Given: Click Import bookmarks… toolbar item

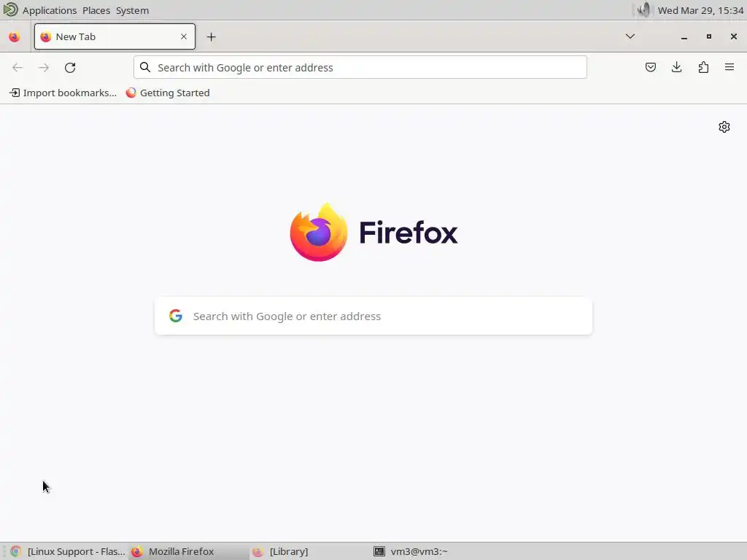Looking at the screenshot, I should click(x=63, y=93).
